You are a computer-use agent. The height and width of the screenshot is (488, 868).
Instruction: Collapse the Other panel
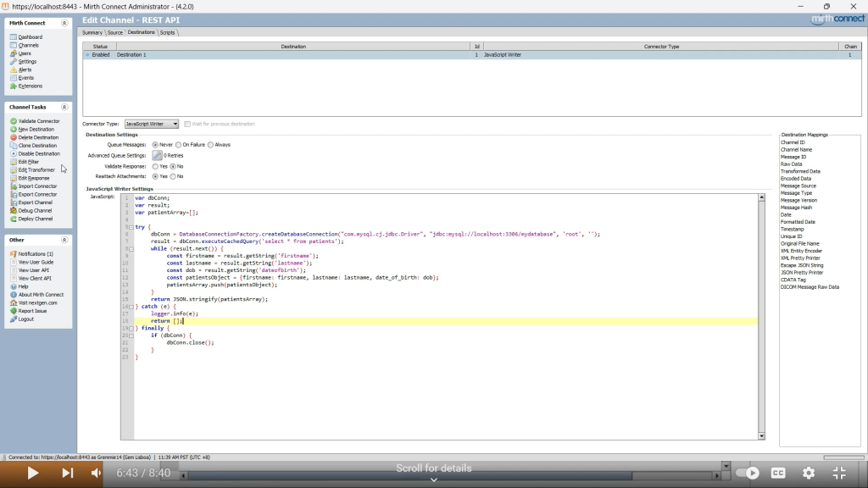[x=64, y=240]
